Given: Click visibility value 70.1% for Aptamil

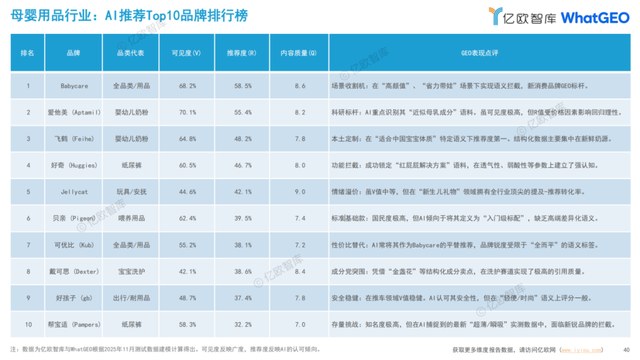Looking at the screenshot, I should pos(187,112).
